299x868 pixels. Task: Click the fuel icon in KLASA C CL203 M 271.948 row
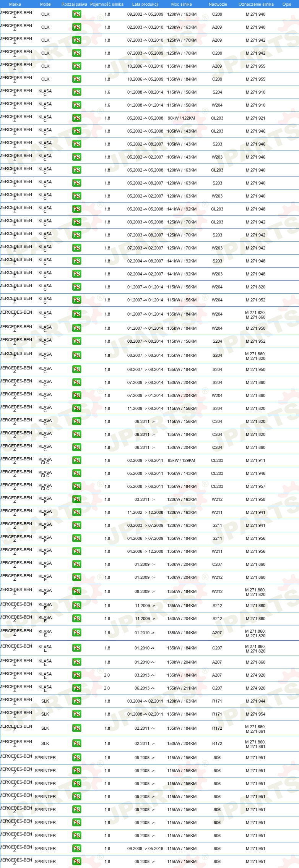tap(76, 209)
